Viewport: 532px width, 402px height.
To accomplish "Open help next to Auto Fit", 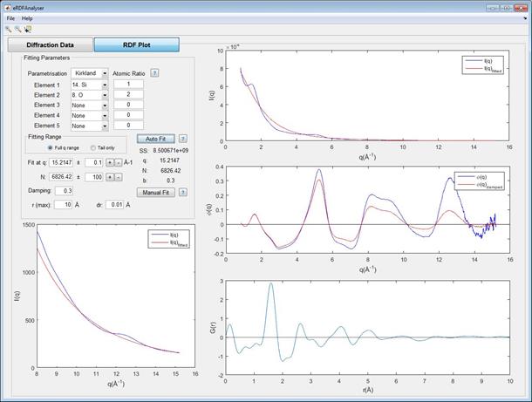I will point(182,139).
